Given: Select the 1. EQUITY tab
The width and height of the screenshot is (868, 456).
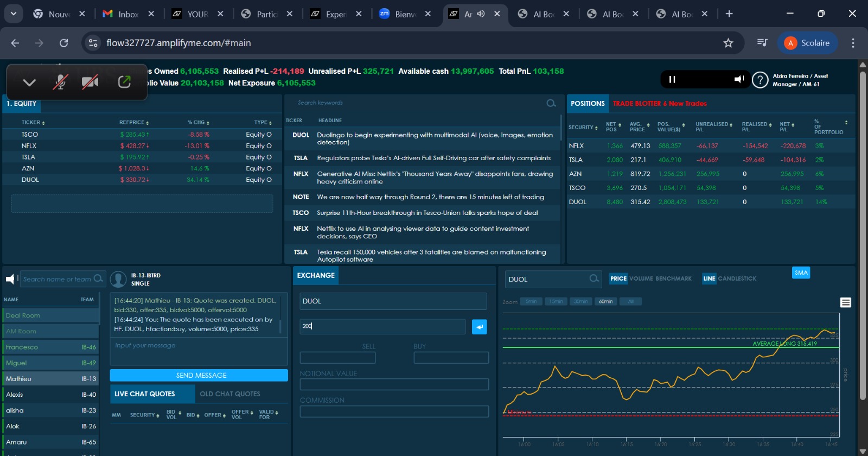Looking at the screenshot, I should tap(22, 104).
